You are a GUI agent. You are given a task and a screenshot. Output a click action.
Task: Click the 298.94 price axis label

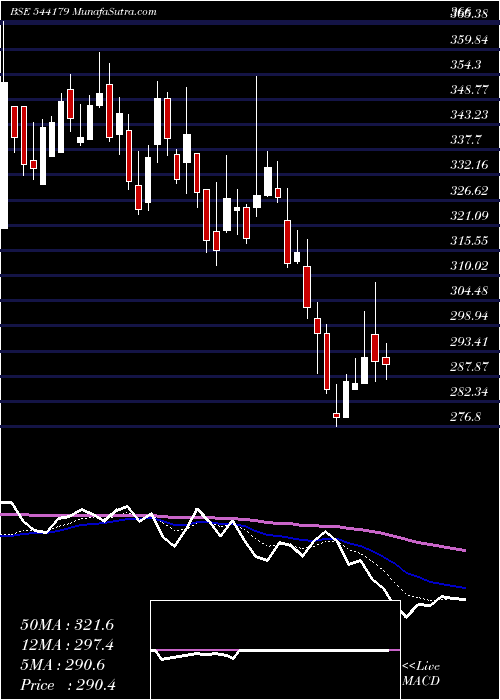pos(468,316)
